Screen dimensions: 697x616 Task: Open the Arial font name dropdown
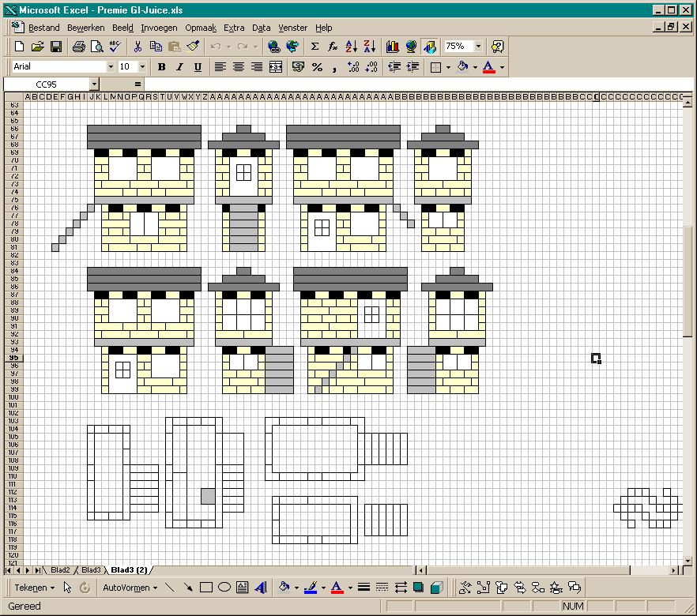111,67
